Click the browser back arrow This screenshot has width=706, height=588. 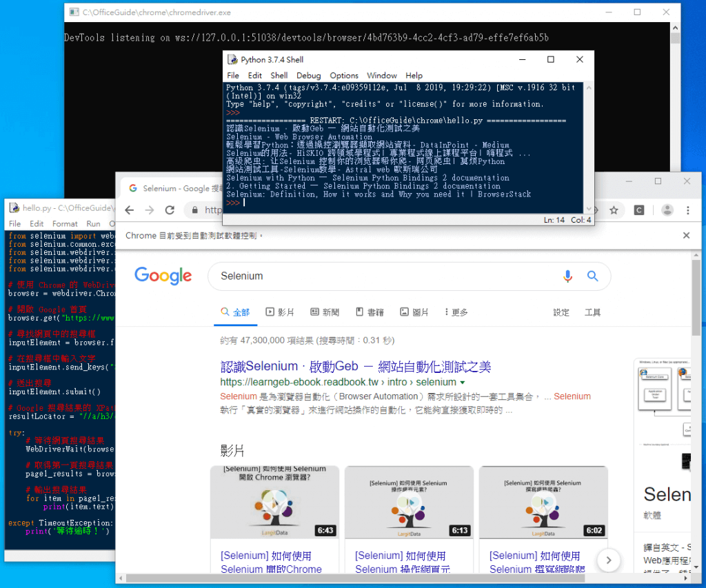point(128,210)
